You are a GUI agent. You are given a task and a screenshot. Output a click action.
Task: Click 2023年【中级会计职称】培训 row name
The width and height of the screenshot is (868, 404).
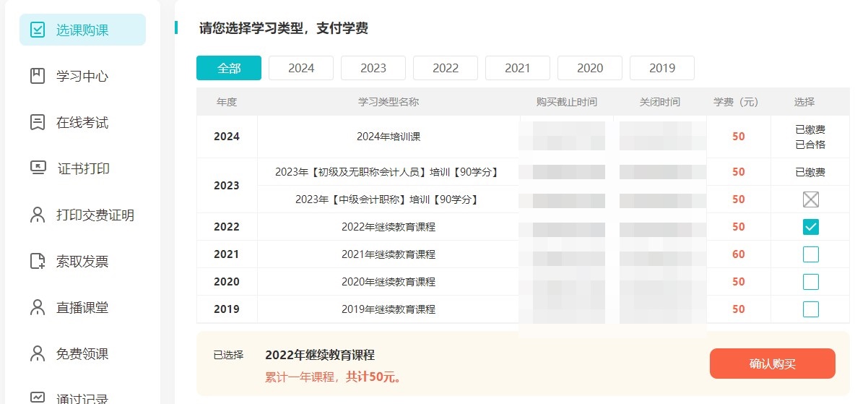click(389, 199)
